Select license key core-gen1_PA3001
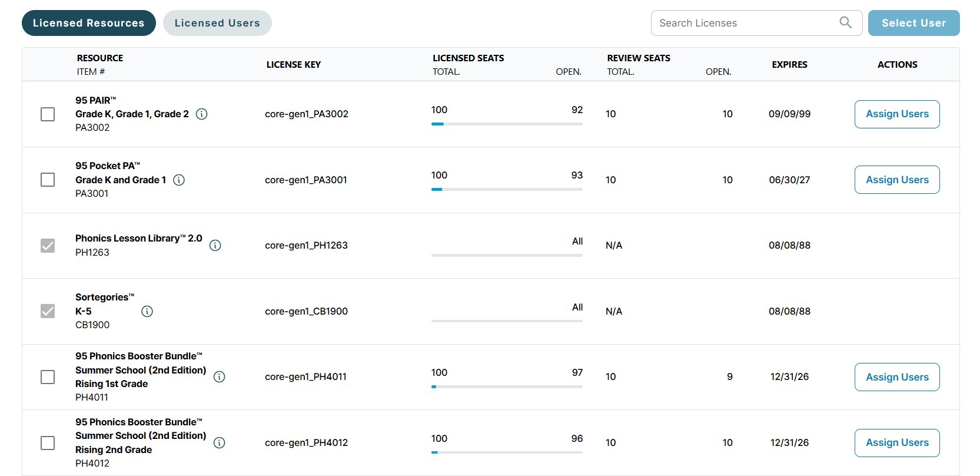 tap(306, 180)
